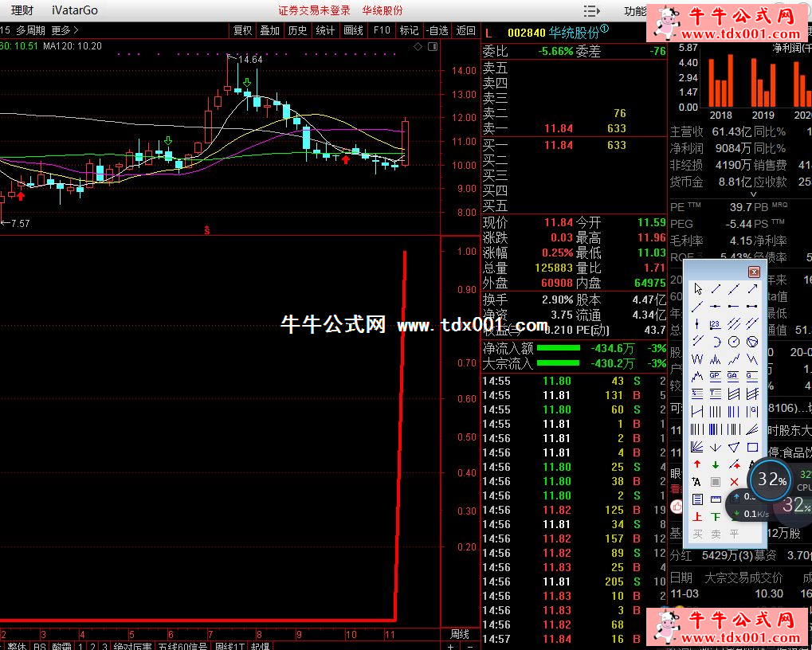Open the 功能 menu
The height and width of the screenshot is (650, 812).
click(x=635, y=10)
